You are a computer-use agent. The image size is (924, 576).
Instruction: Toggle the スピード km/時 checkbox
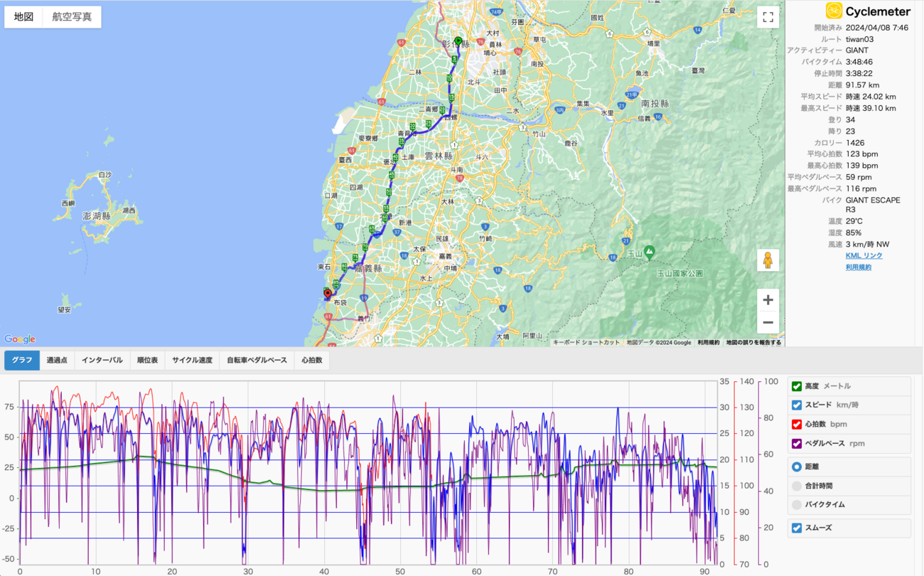coord(797,405)
